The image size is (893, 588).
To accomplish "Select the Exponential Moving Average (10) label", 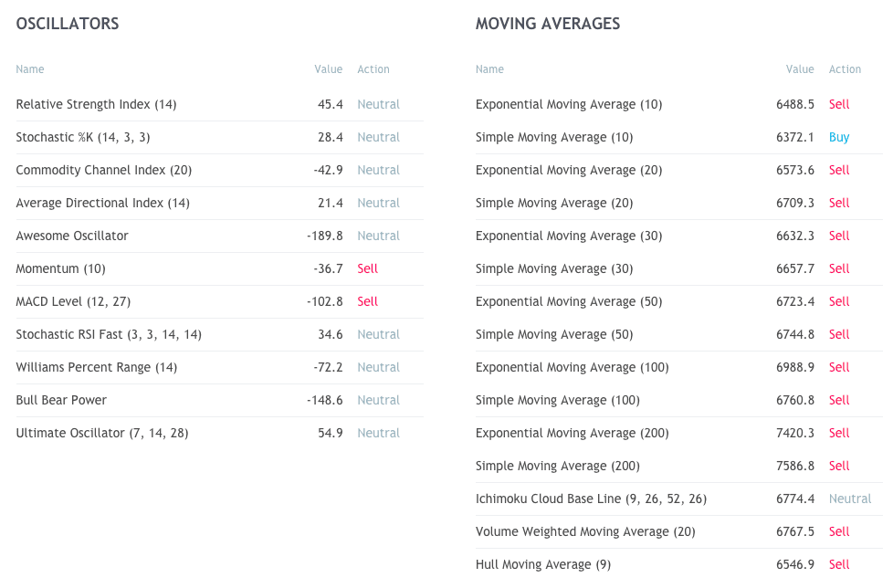I will coord(569,104).
